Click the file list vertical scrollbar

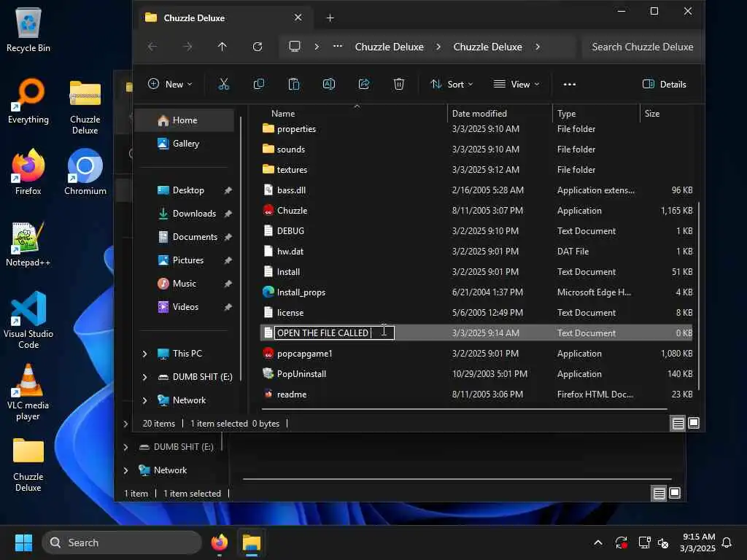tap(698, 295)
